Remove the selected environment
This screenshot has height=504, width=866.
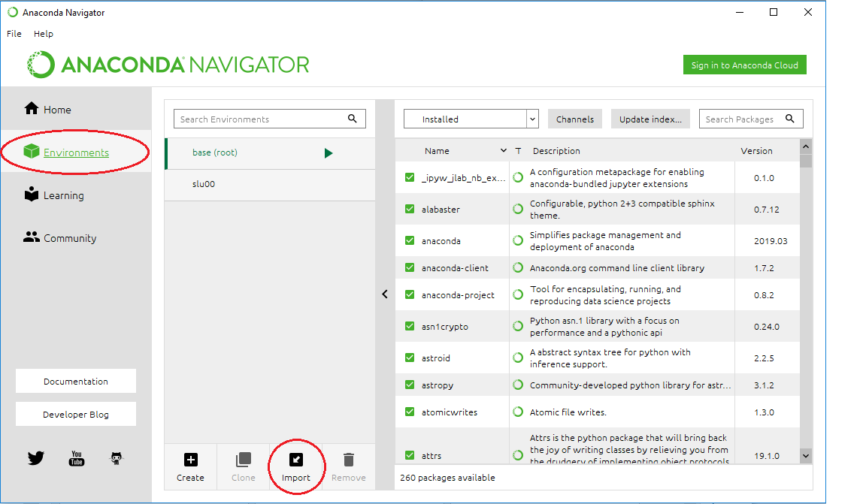pyautogui.click(x=349, y=467)
